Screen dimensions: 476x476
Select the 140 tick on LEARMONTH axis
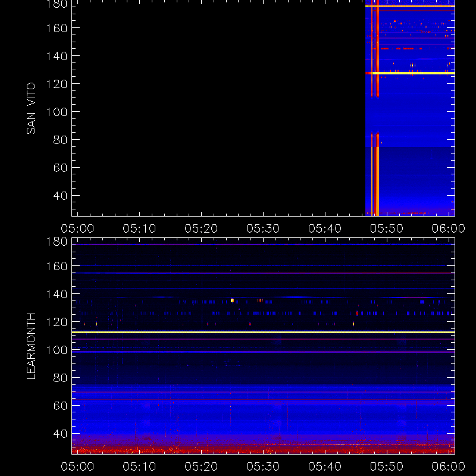pos(57,294)
